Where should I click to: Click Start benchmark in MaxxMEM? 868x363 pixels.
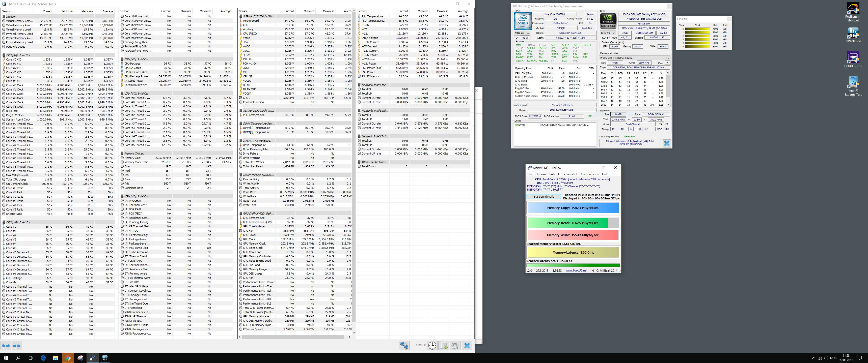pyautogui.click(x=544, y=197)
